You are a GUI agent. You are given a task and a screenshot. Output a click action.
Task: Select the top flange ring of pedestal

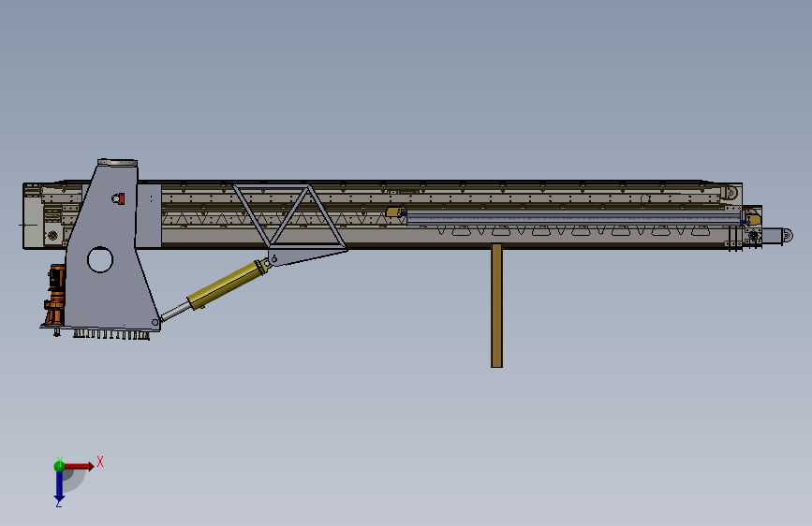[118, 163]
